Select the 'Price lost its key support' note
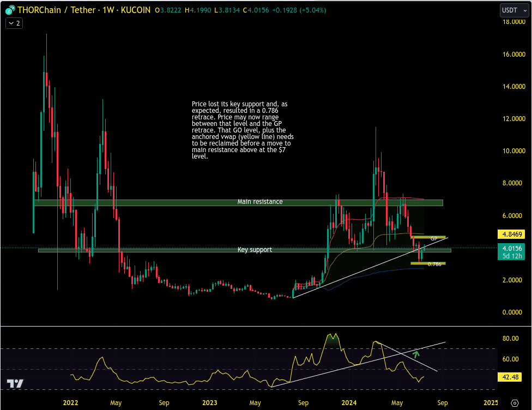Screen dimensions: 532x410 pos(243,130)
